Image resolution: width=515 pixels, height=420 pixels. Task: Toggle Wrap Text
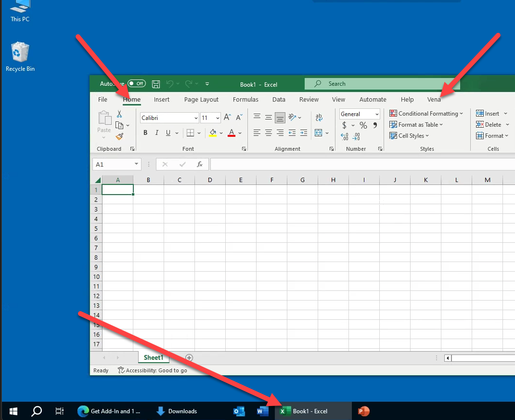319,118
